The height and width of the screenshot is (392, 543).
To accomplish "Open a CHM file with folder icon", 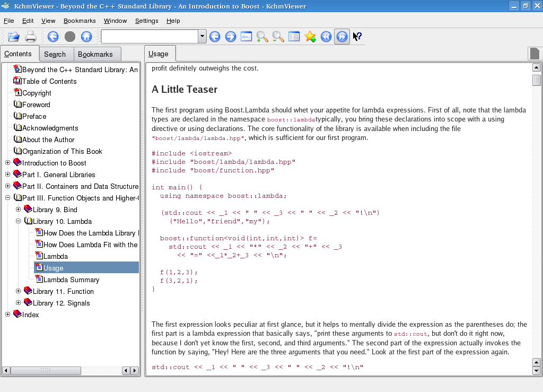I will (x=14, y=37).
